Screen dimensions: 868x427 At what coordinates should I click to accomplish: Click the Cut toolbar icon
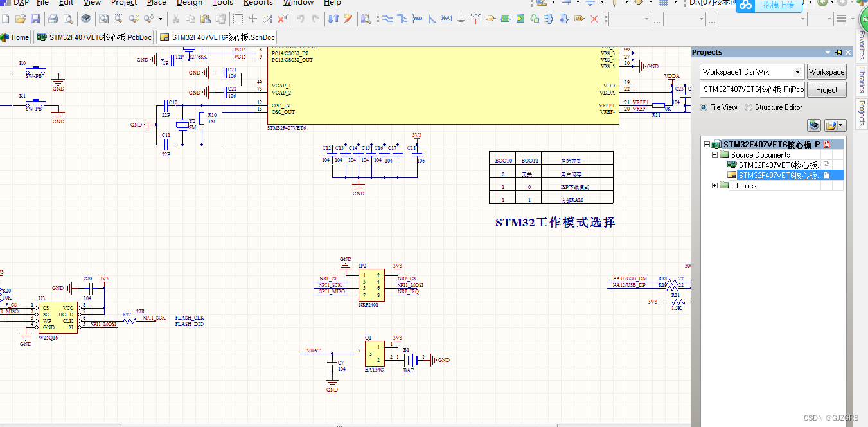point(176,18)
